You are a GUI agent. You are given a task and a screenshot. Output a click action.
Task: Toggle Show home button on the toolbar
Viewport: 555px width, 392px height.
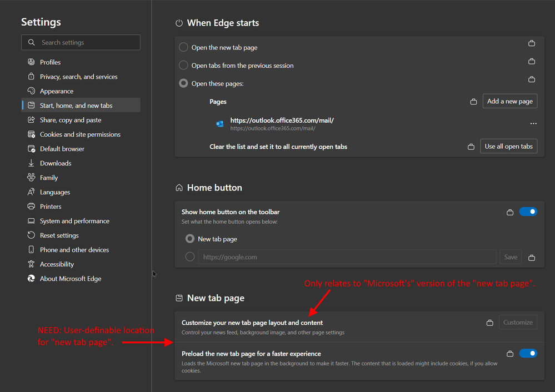tap(528, 212)
